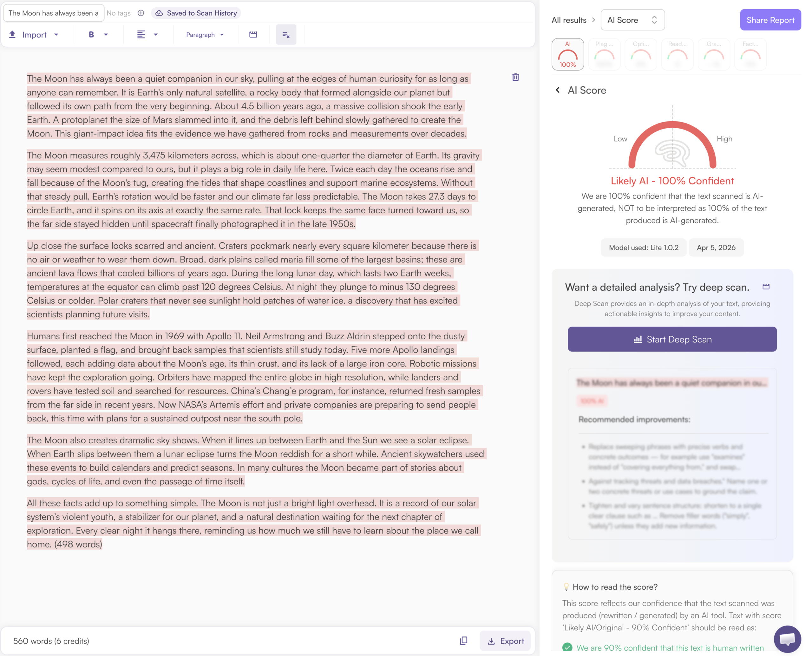Click the All results breadcrumb link
812x656 pixels.
568,20
